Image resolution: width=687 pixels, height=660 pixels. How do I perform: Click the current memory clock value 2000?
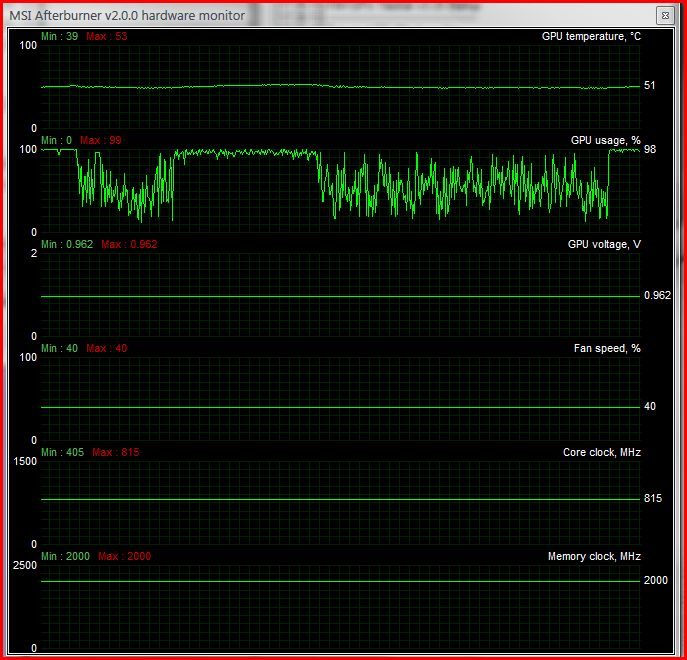coord(656,580)
